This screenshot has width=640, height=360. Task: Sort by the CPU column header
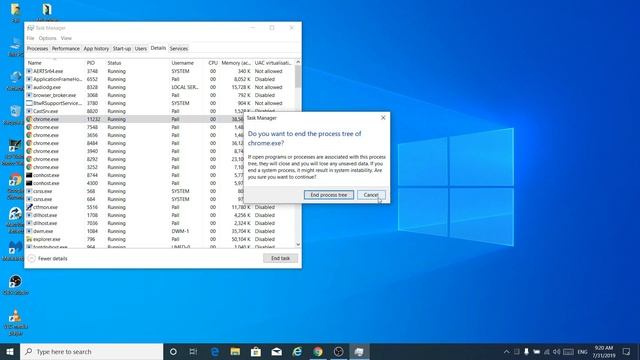(x=213, y=63)
